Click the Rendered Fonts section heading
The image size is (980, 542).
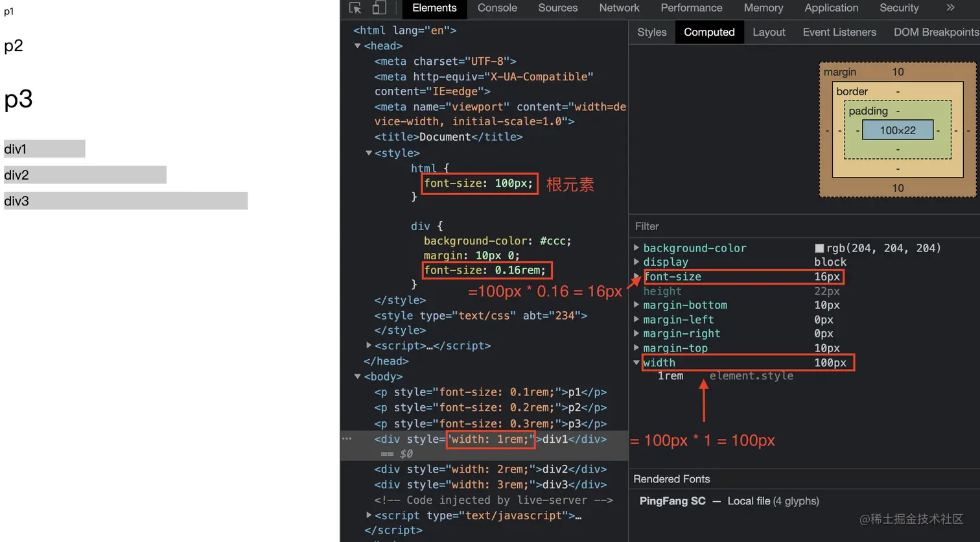[x=671, y=479]
